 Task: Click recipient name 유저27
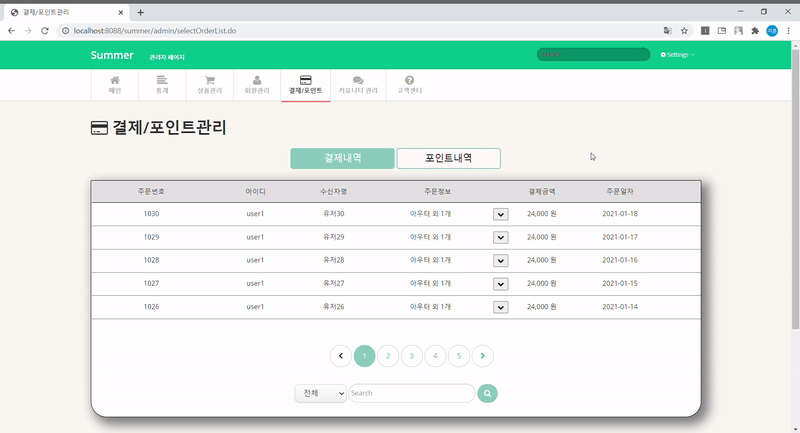click(x=334, y=284)
